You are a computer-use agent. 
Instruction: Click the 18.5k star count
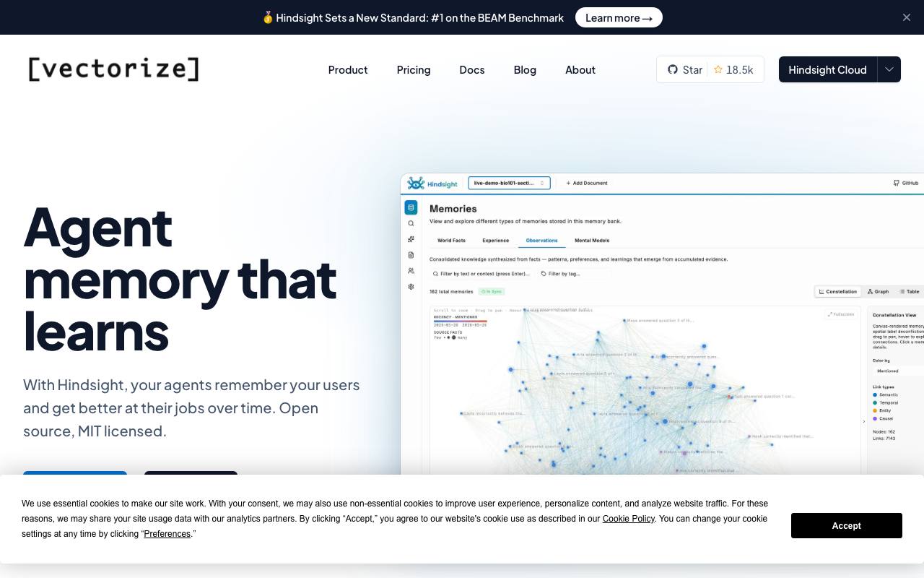(734, 69)
